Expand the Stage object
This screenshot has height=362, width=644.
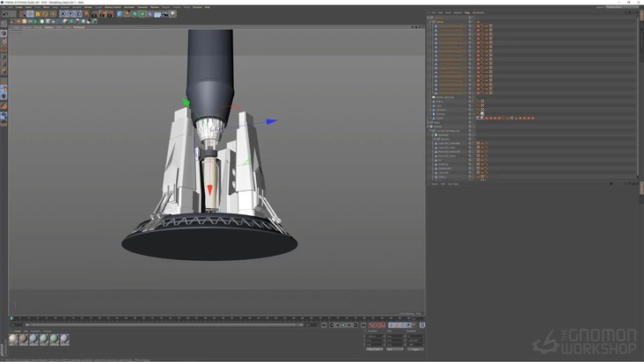click(x=428, y=122)
